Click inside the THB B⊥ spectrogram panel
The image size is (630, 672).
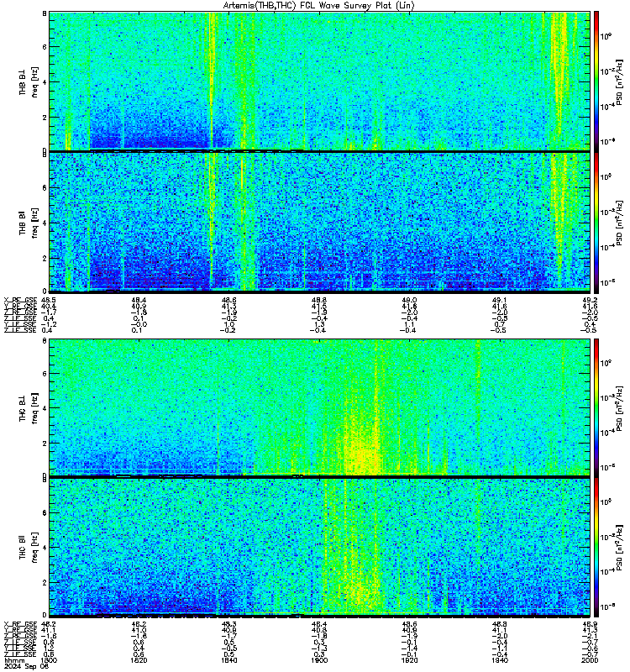319,81
